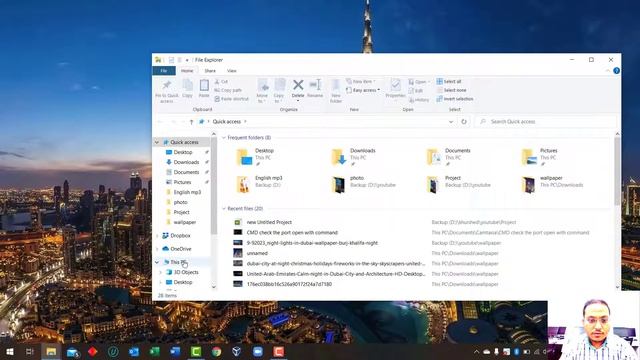Open the Project folder in Frequent folders
The width and height of the screenshot is (640, 360).
click(x=458, y=184)
